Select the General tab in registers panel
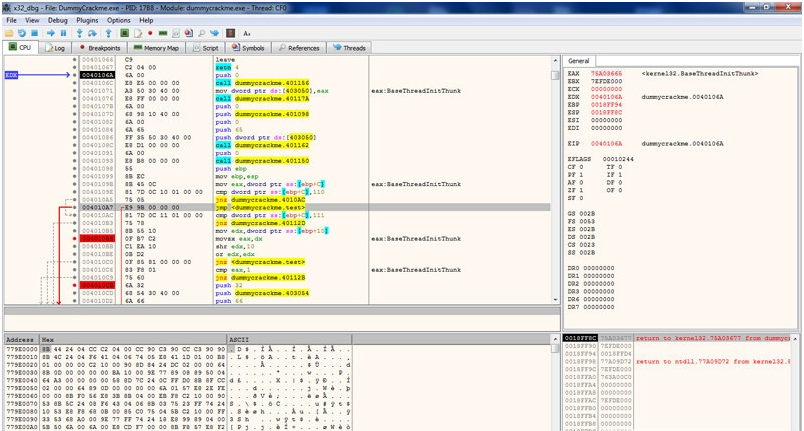804x431 pixels. (580, 61)
